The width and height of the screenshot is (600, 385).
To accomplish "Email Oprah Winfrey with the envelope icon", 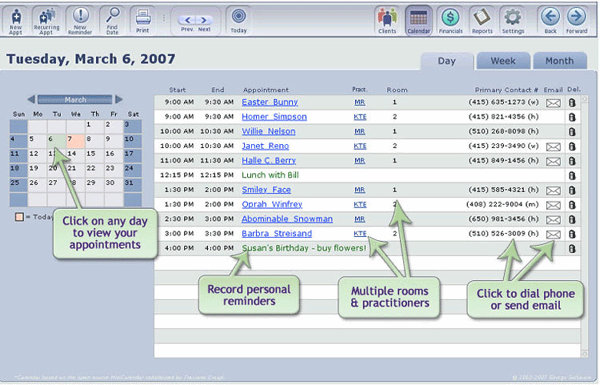I will tap(553, 205).
